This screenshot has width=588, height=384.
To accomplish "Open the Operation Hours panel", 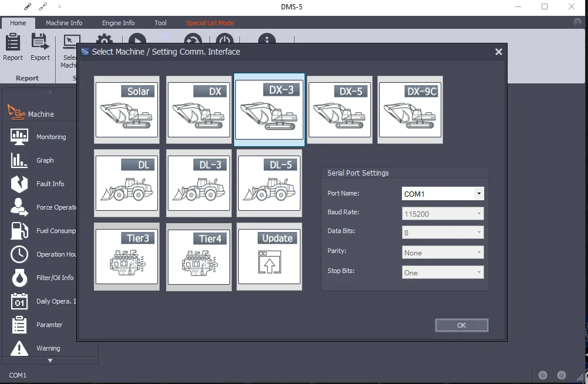I will [x=19, y=254].
